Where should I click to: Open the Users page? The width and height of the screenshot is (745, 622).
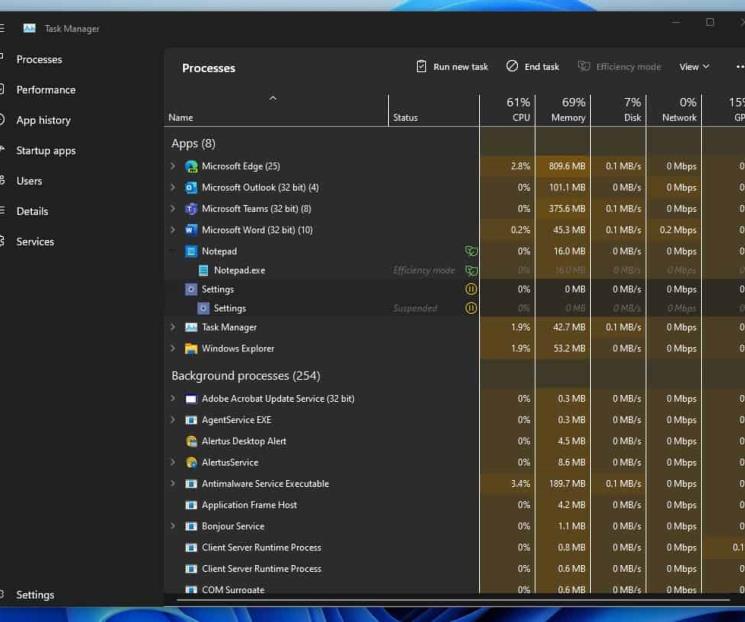coord(29,181)
